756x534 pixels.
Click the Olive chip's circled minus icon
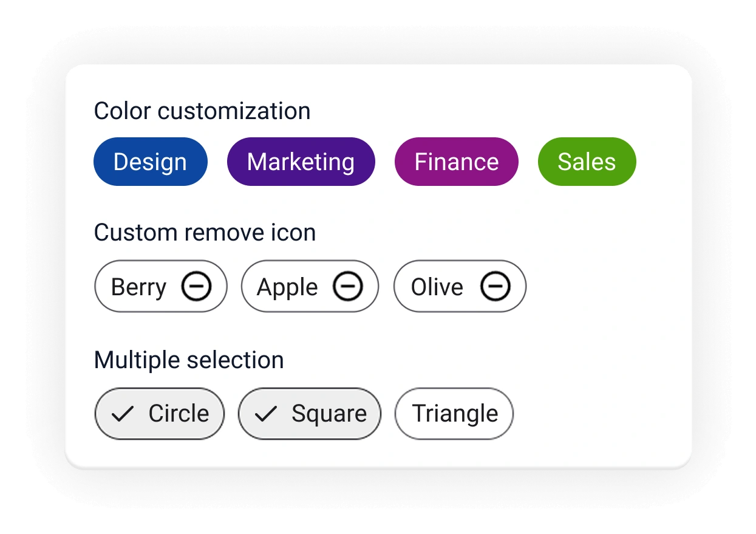(x=495, y=287)
